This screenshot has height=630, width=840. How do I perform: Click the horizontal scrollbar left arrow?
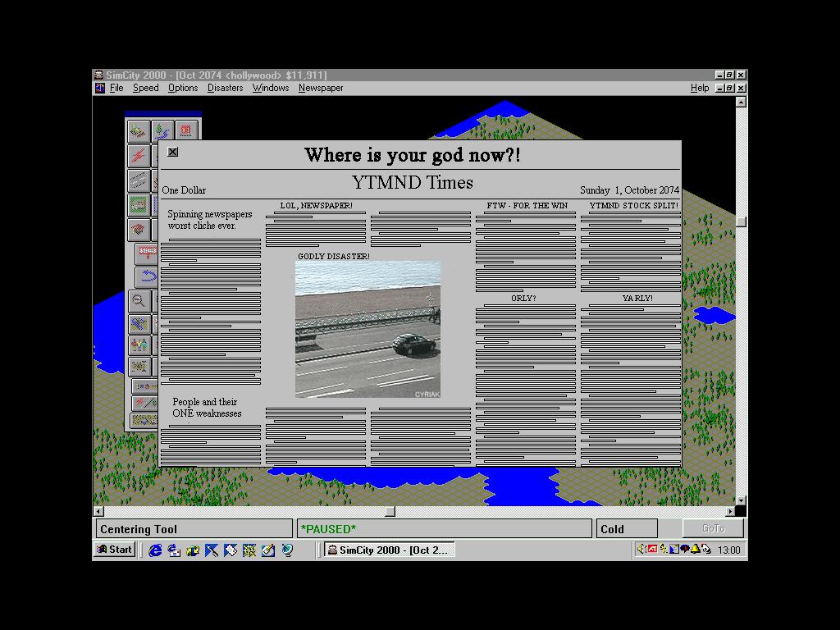(x=98, y=512)
